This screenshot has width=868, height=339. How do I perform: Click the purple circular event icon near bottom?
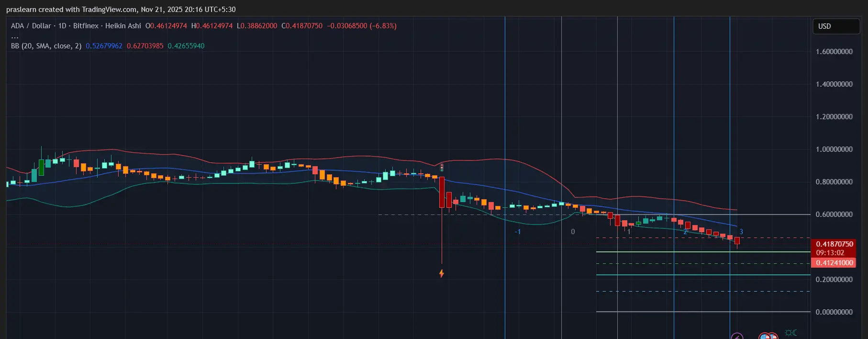point(737,336)
